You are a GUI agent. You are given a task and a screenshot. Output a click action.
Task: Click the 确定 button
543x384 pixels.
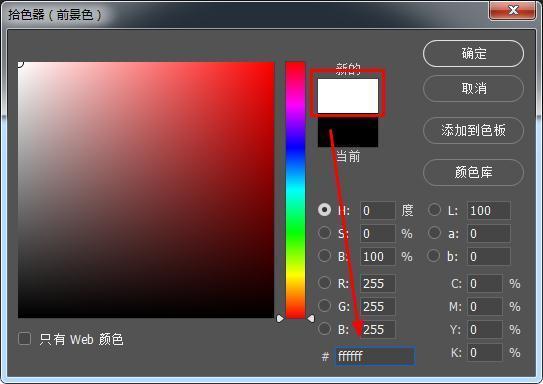point(473,54)
